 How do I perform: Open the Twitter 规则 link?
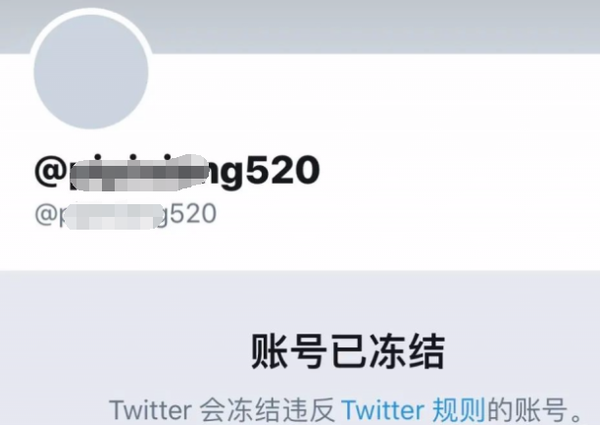(413, 410)
